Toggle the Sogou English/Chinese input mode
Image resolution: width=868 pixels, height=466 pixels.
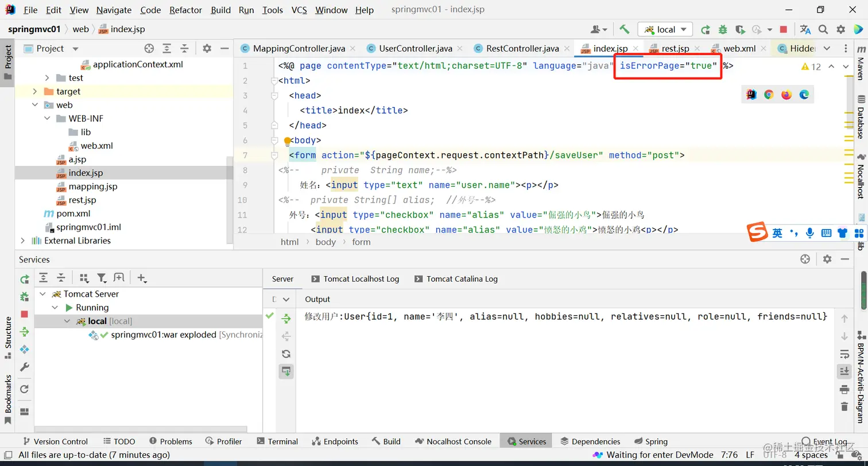coord(777,232)
